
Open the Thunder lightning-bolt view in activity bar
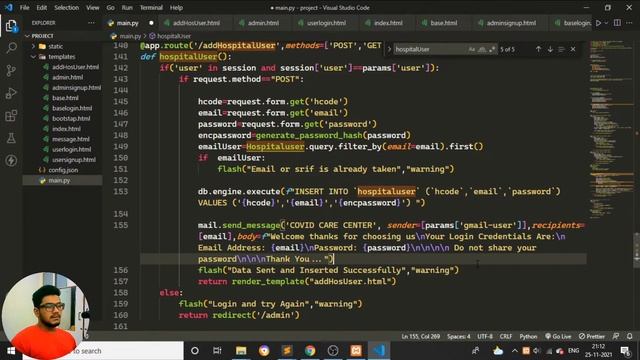coord(11,160)
